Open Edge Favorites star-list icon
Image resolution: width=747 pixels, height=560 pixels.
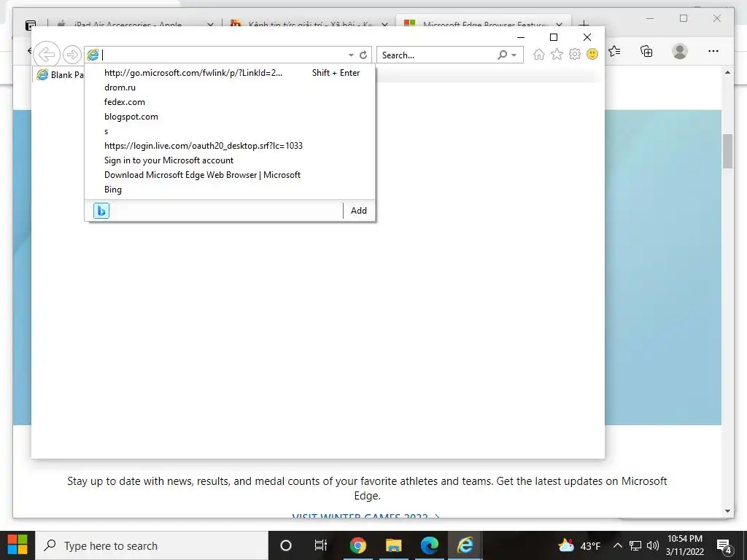click(614, 51)
